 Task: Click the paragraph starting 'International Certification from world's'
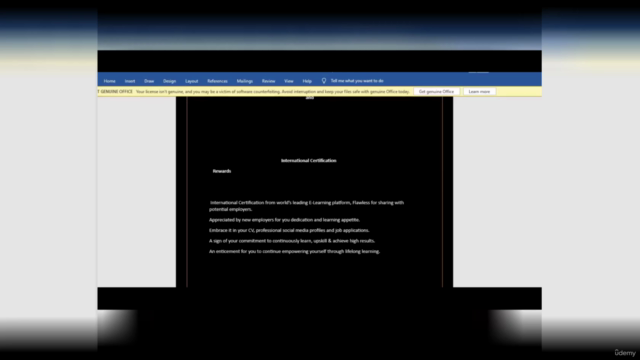[x=306, y=206]
